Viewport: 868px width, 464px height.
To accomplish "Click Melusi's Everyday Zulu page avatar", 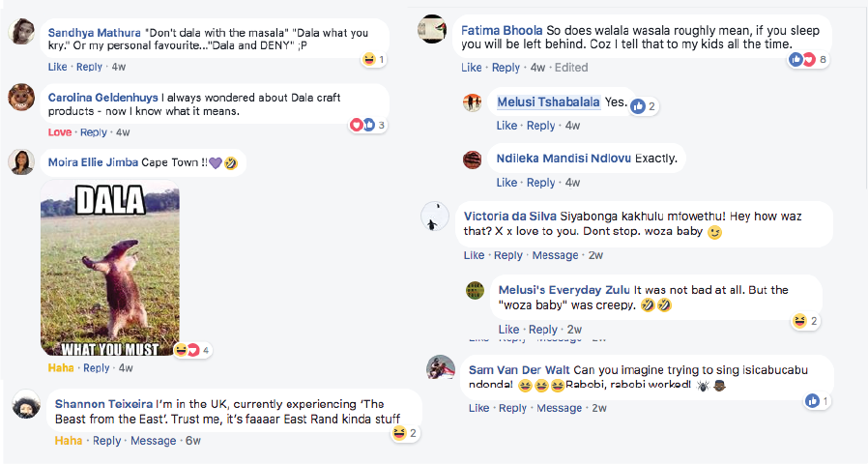I will (x=475, y=290).
